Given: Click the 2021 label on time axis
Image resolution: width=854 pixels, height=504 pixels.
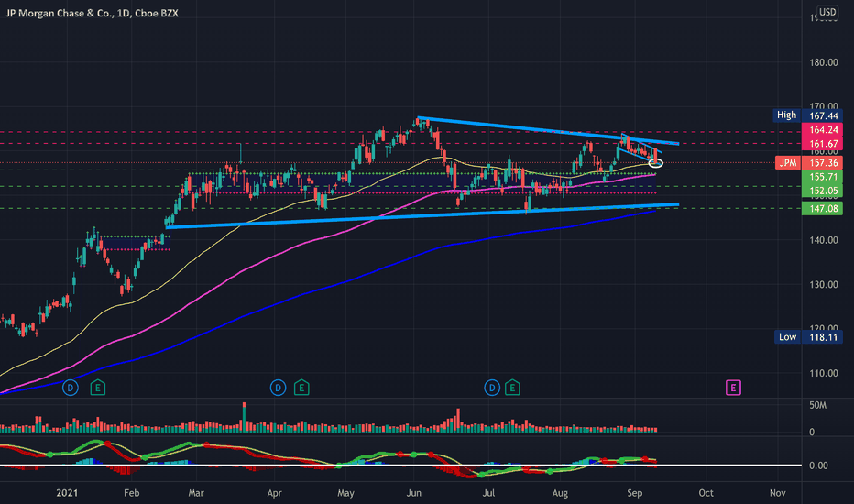Looking at the screenshot, I should click(67, 493).
